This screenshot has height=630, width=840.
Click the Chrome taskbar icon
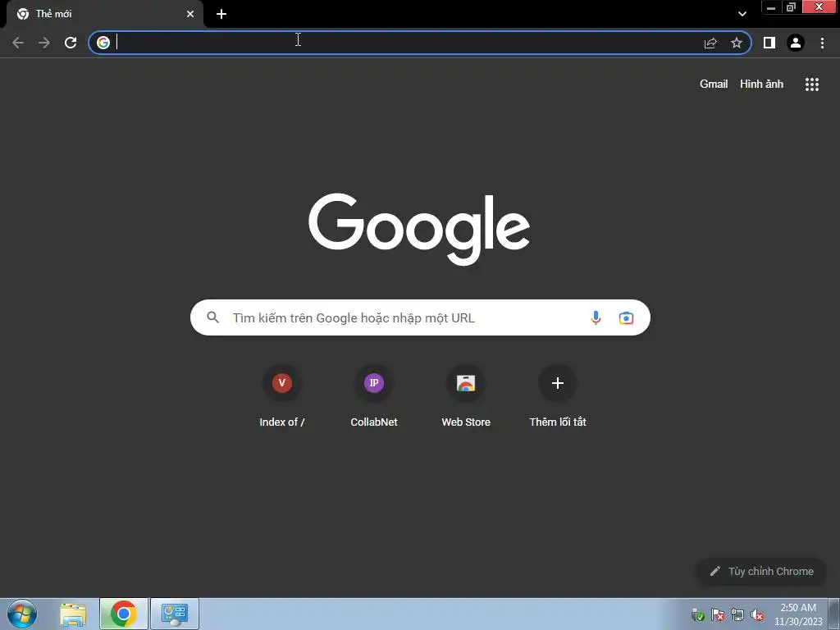pos(124,614)
